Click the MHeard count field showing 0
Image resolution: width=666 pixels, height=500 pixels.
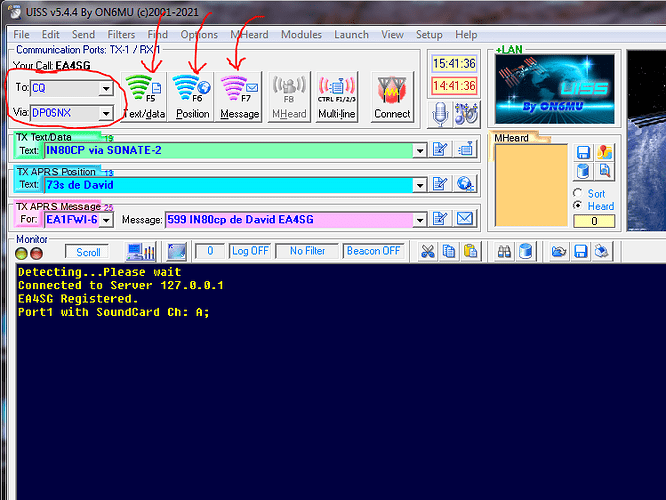[x=594, y=221]
